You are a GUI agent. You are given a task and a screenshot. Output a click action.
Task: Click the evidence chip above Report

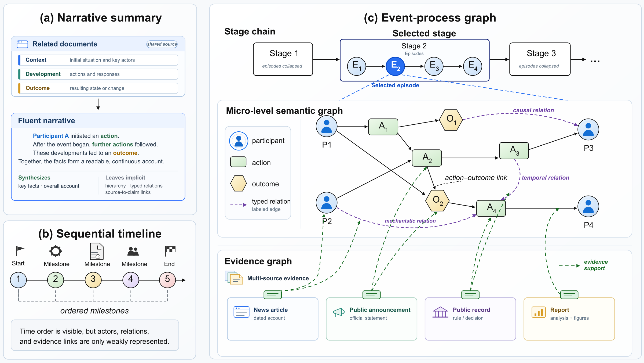pos(569,295)
